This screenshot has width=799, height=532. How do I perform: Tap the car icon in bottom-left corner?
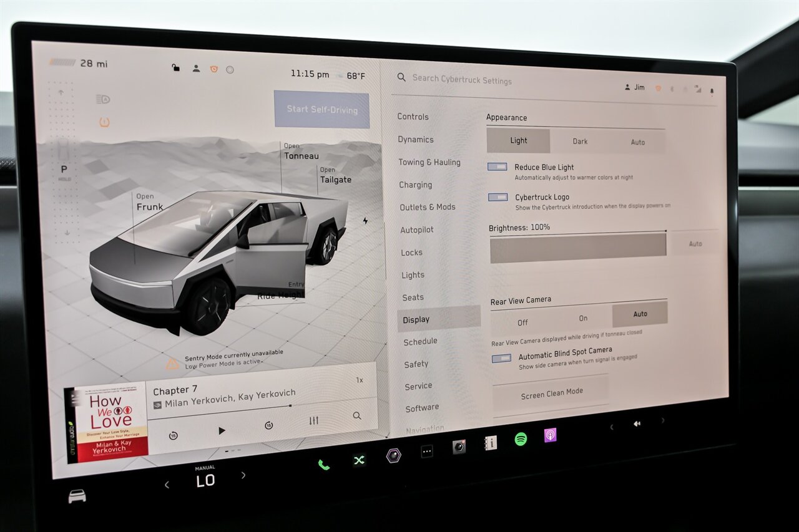point(77,496)
